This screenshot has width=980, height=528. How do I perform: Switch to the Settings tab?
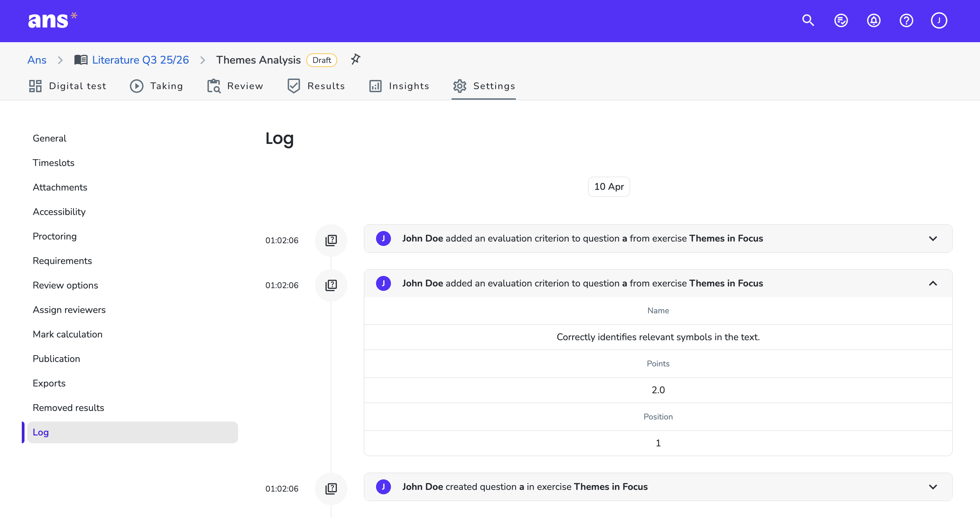coord(484,86)
